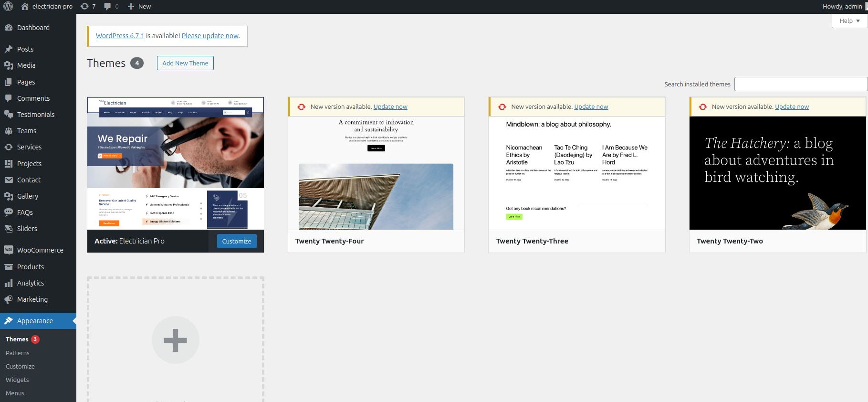Click the Twenty Twenty-Two theme name

click(730, 241)
